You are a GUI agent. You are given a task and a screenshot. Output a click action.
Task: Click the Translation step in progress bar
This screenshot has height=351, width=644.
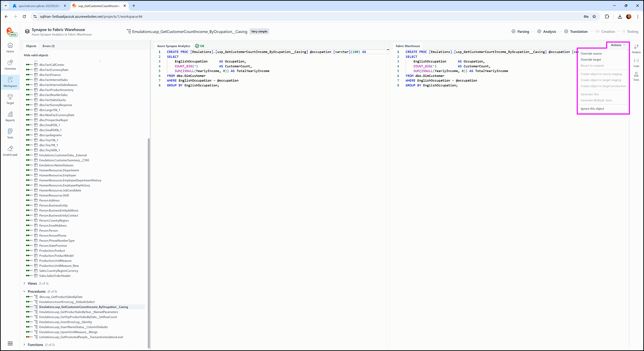pyautogui.click(x=578, y=31)
